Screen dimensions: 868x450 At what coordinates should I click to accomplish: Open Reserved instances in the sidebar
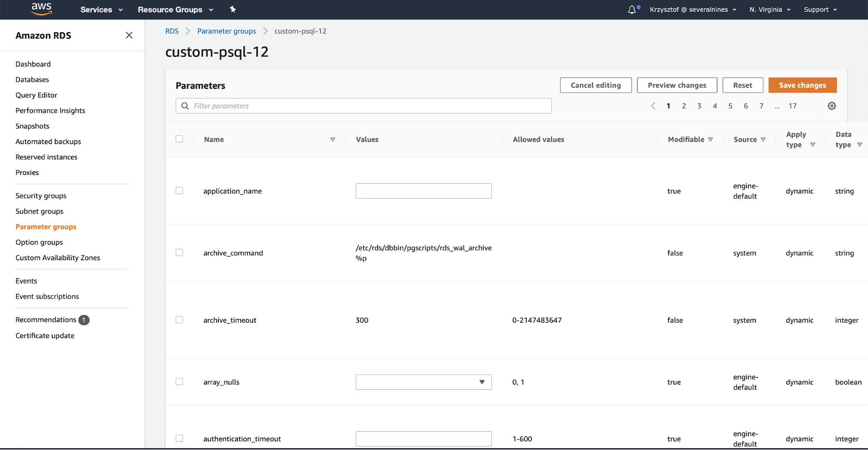[x=46, y=157]
